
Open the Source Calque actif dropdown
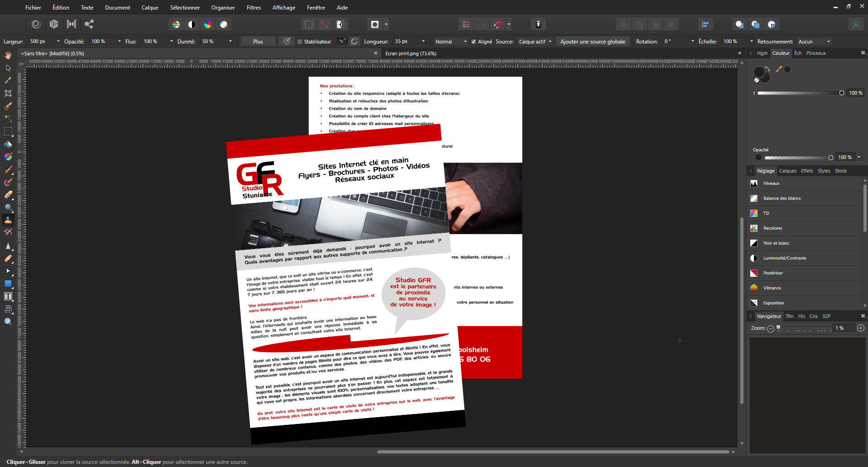(x=536, y=41)
